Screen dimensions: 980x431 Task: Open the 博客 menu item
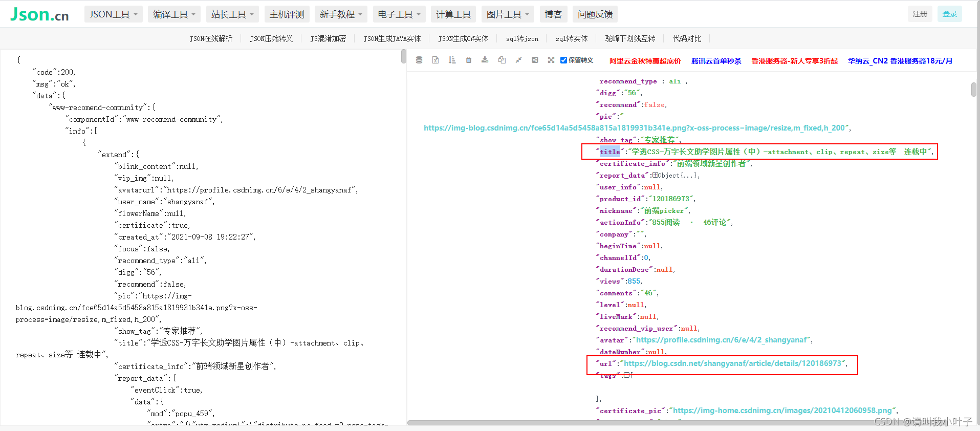coord(553,14)
